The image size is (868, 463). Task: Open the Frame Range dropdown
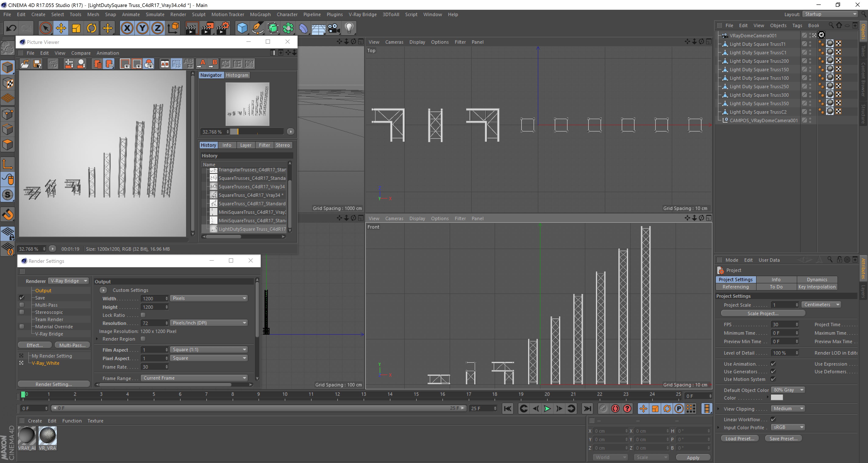[x=194, y=378]
